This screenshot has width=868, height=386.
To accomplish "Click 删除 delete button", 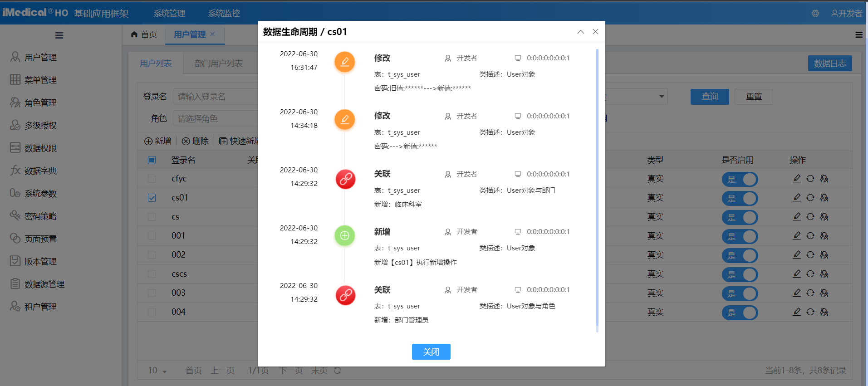I will pyautogui.click(x=195, y=141).
